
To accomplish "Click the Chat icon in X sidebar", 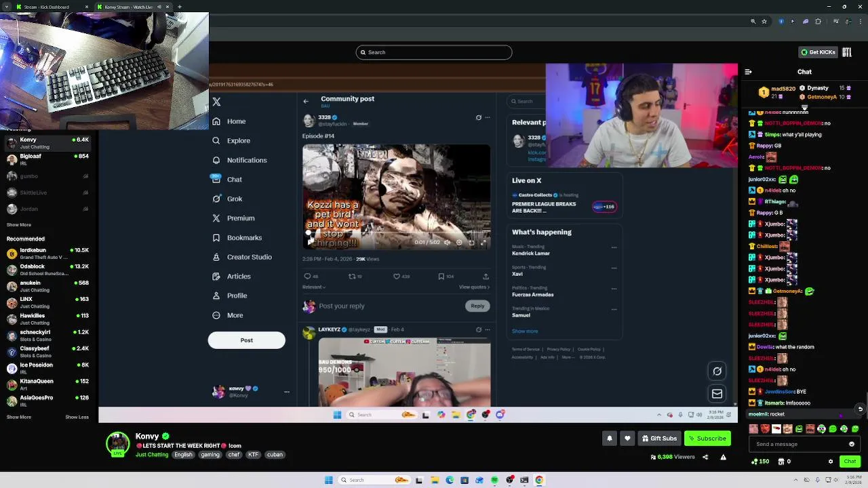I will (216, 180).
